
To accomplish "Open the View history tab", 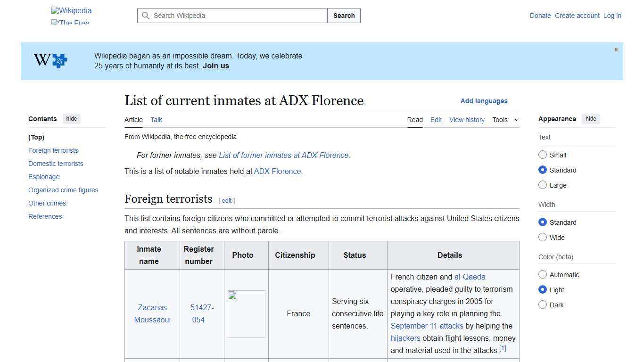I will [x=467, y=120].
